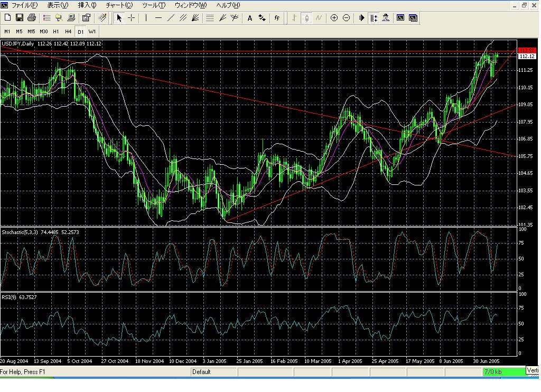Switch to M1 timeframe

point(7,31)
